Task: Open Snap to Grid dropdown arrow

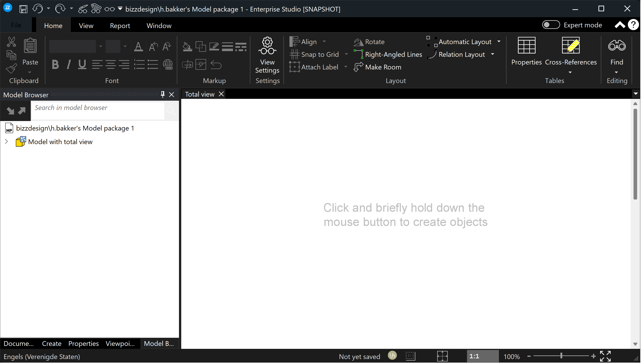Action: 346,54
